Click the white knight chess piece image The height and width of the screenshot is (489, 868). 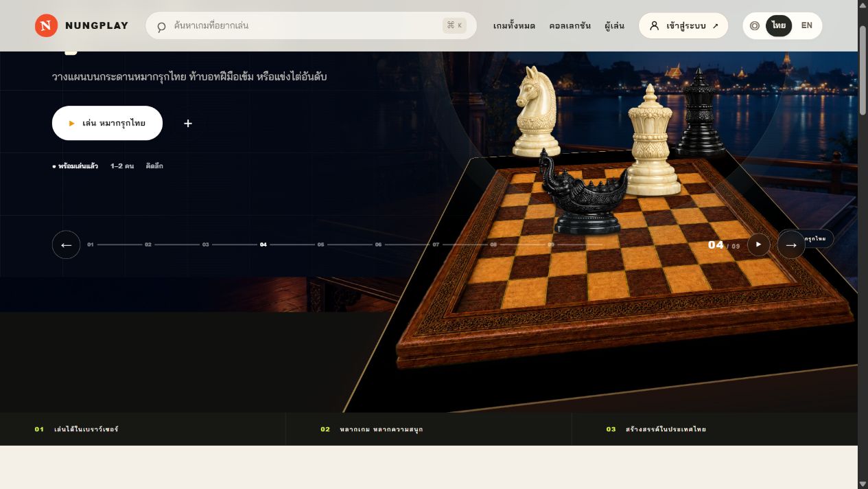(x=536, y=112)
